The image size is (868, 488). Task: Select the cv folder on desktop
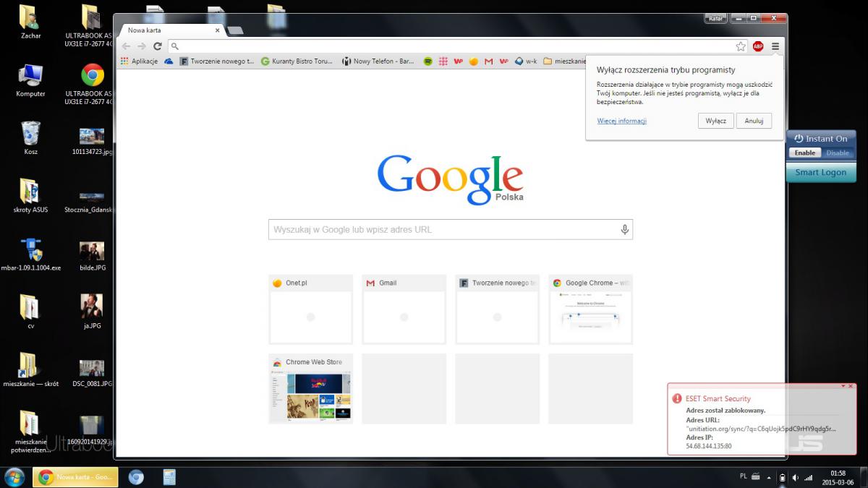click(x=30, y=311)
